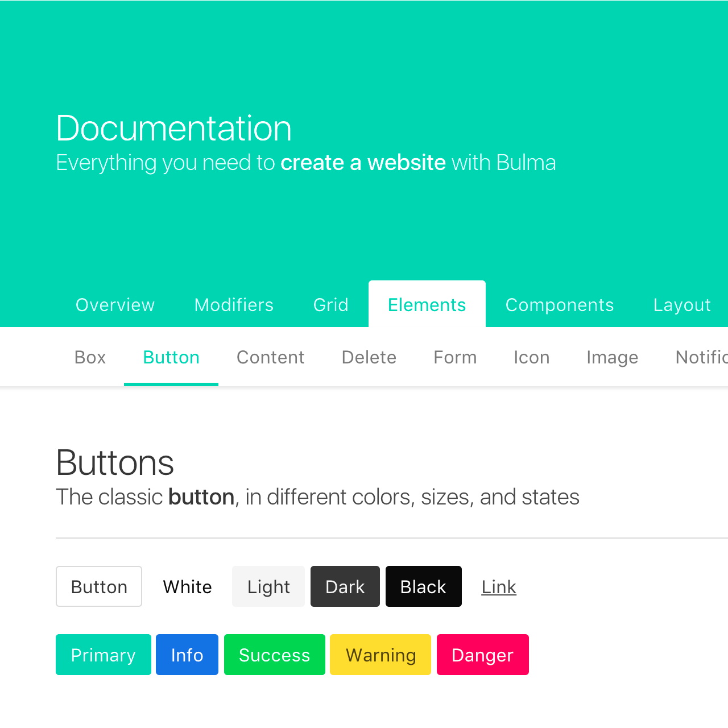Switch to the Modifiers tab
The image size is (728, 728).
coord(234,305)
